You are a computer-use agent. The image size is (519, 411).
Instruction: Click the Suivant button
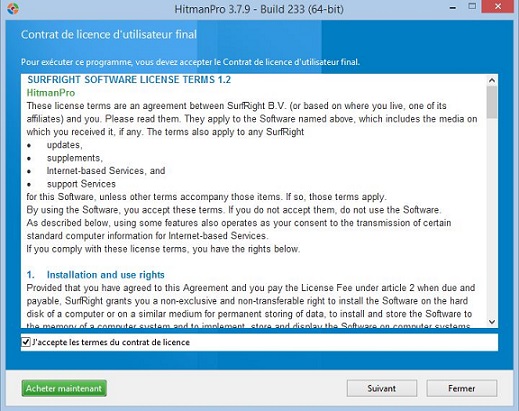pyautogui.click(x=382, y=388)
